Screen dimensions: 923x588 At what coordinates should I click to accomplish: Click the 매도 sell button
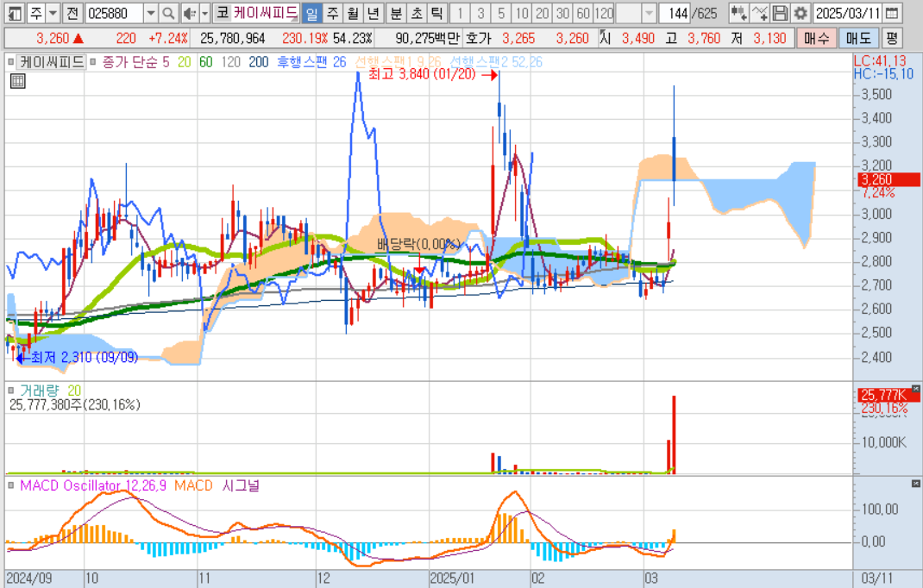[x=858, y=38]
